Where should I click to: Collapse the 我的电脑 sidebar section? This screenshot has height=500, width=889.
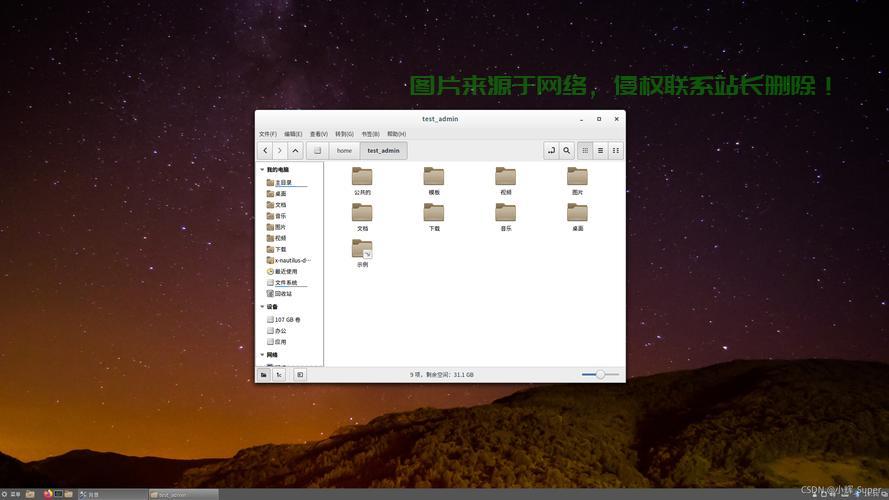pos(262,170)
